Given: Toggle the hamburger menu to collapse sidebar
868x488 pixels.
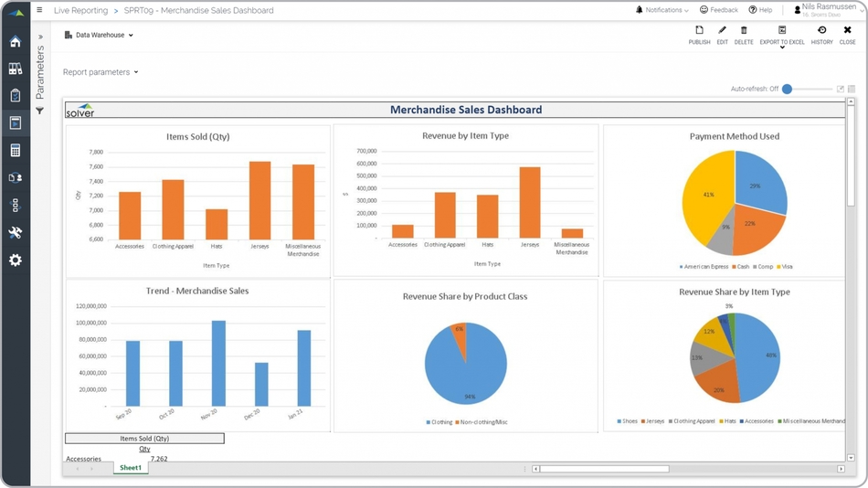Looking at the screenshot, I should coord(39,10).
